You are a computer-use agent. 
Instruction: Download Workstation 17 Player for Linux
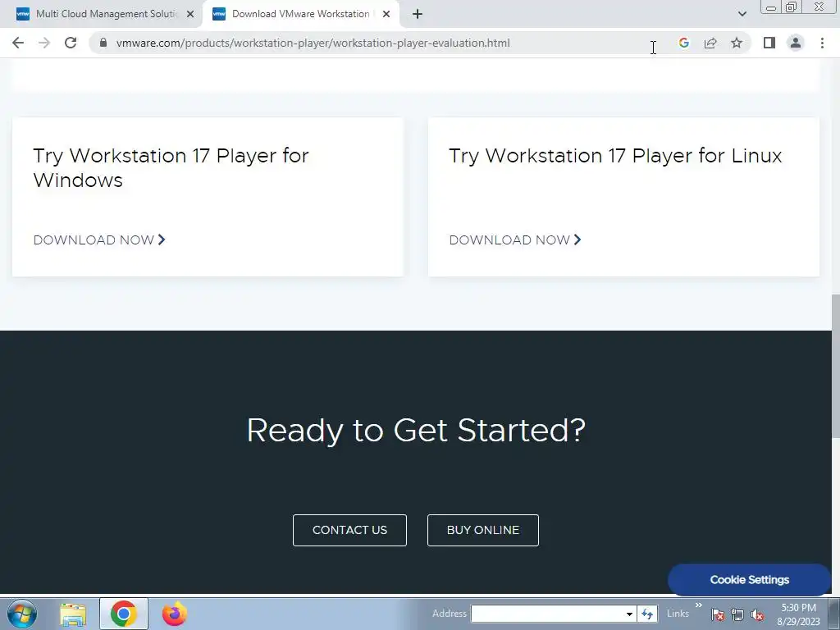point(515,240)
